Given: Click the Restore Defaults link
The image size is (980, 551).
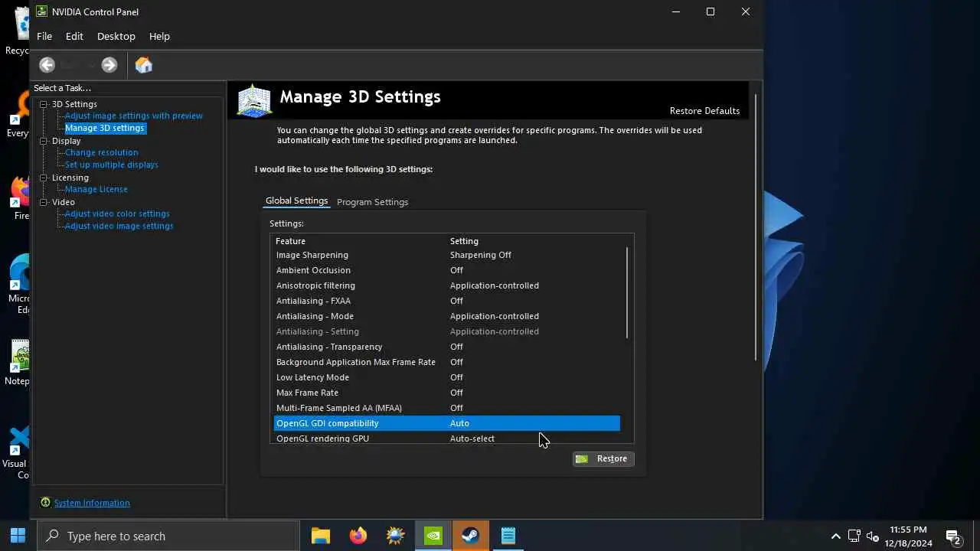Looking at the screenshot, I should pos(704,111).
